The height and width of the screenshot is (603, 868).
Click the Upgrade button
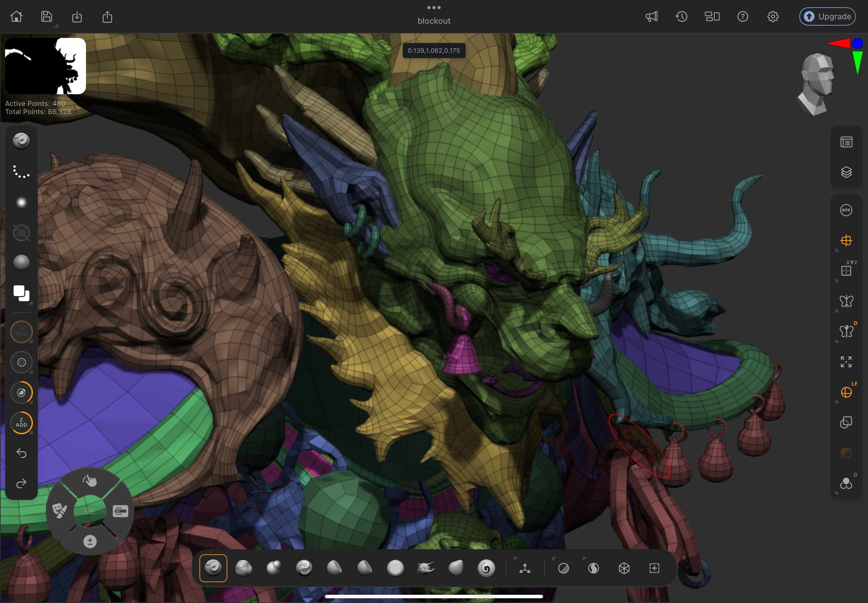coord(827,17)
